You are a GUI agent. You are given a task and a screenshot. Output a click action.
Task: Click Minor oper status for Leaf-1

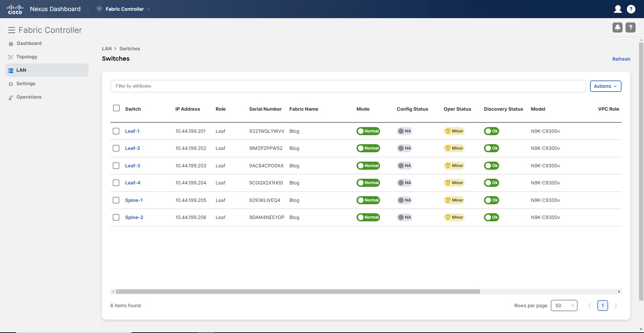click(454, 131)
